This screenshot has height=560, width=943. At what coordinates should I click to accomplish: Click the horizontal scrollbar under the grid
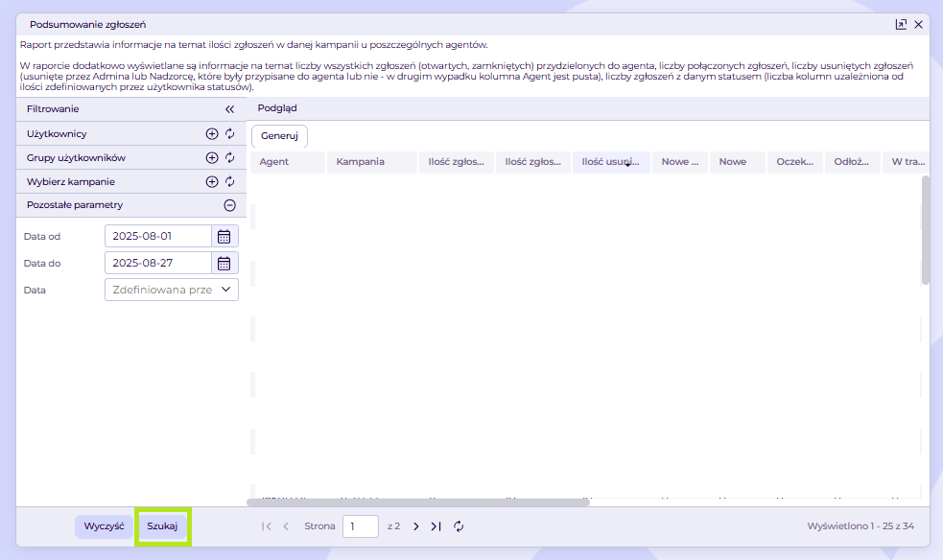[x=418, y=502]
